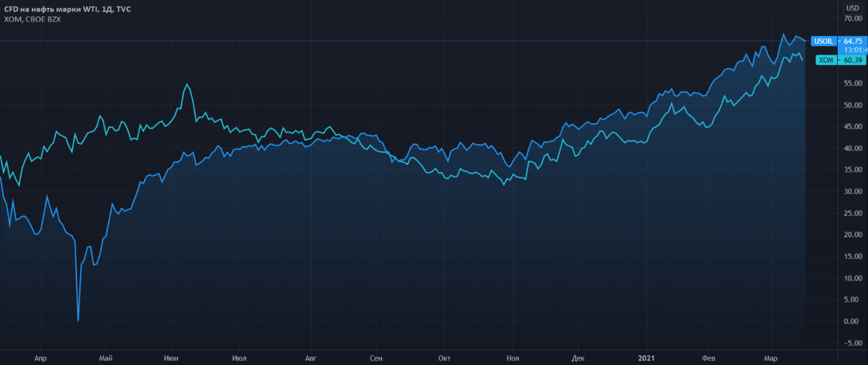Select the XOM, CBOE BZX legend
The height and width of the screenshot is (365, 868).
[x=32, y=19]
